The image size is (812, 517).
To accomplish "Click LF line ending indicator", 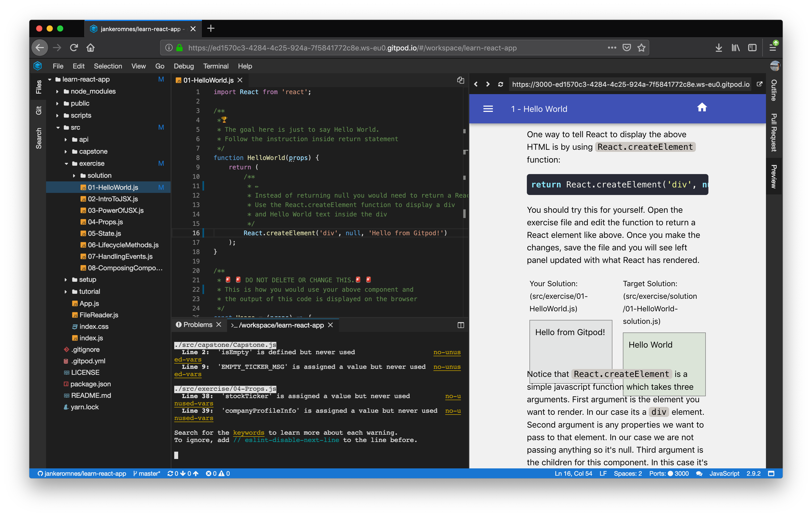I will pyautogui.click(x=603, y=474).
